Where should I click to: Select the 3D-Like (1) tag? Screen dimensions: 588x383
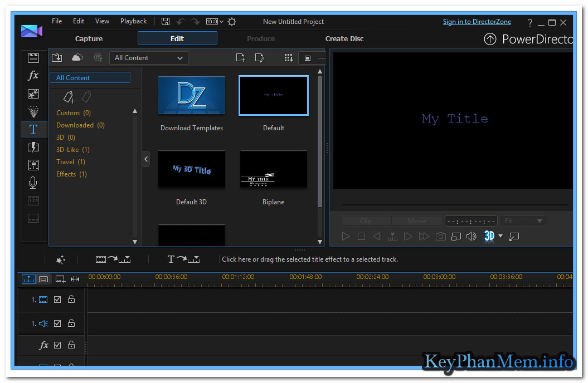pyautogui.click(x=73, y=150)
